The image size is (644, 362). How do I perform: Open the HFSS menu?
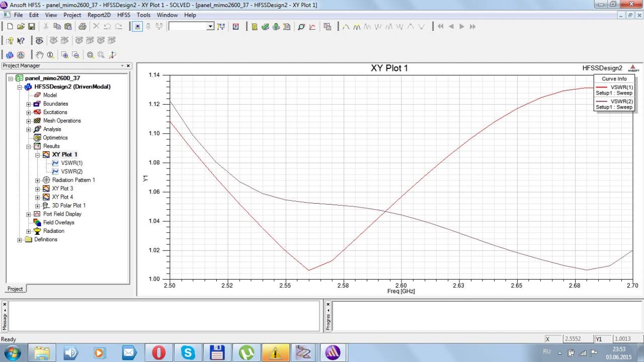(123, 15)
